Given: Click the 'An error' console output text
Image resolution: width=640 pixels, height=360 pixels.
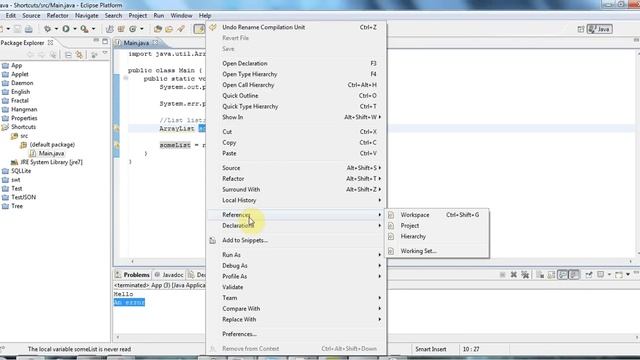Looking at the screenshot, I should coord(129,302).
